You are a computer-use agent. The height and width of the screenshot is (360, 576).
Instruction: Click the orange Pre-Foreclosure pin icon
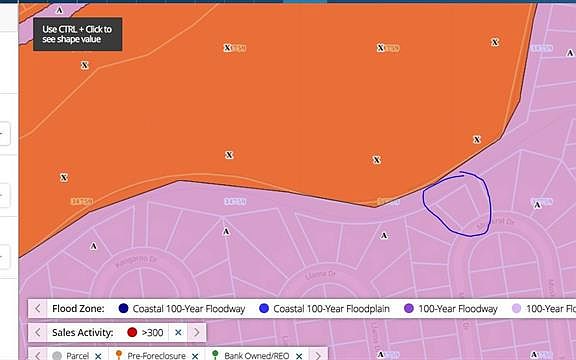coord(119,355)
